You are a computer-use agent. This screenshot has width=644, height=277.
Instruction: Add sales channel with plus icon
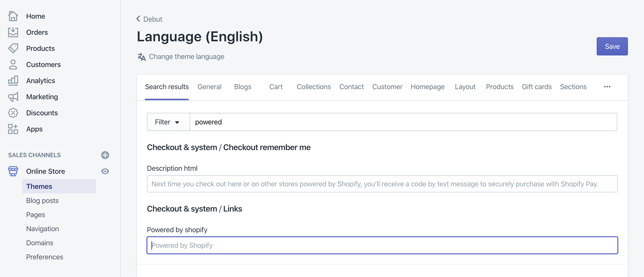tap(105, 155)
